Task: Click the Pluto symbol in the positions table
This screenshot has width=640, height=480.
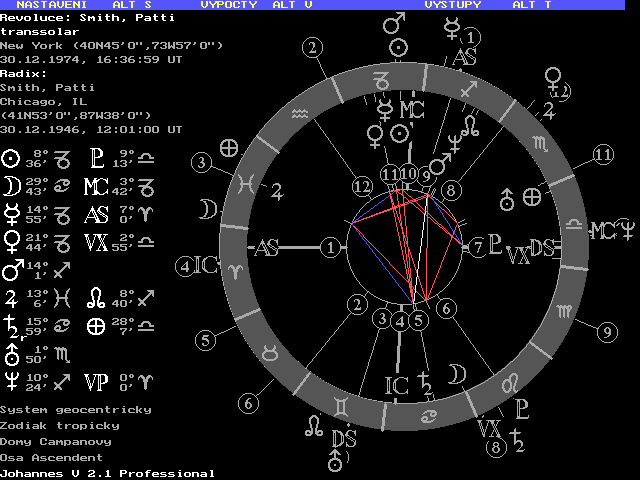Action: 96,158
